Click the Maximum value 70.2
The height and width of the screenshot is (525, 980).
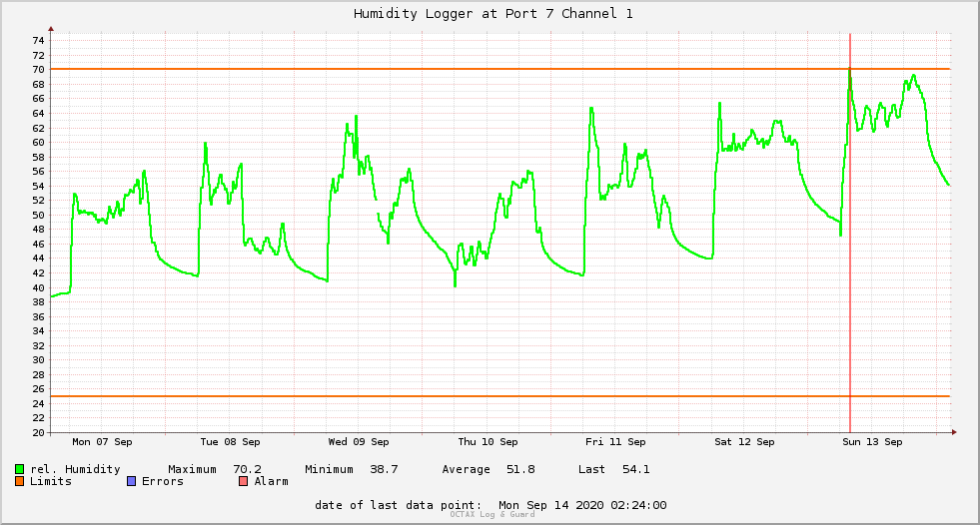(x=248, y=469)
